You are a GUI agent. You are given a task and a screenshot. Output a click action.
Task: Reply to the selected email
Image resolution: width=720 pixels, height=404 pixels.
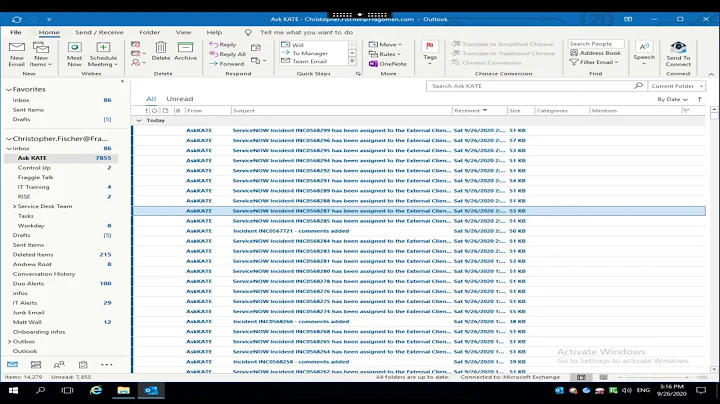pos(223,45)
